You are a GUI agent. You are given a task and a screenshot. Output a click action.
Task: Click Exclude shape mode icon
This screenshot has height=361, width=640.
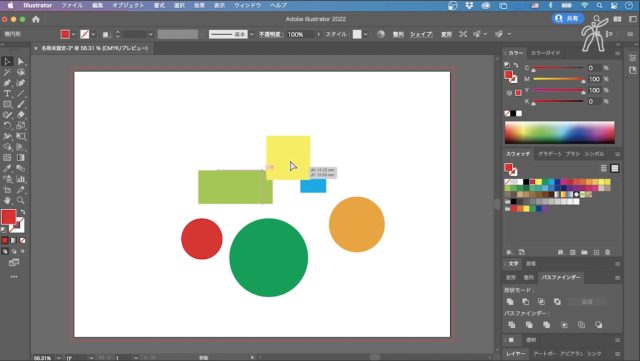click(557, 302)
